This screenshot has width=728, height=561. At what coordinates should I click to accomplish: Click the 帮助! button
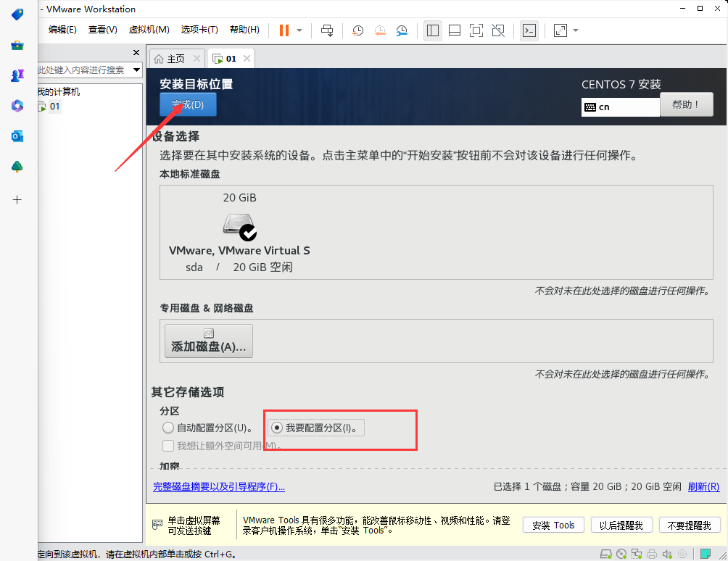(x=686, y=104)
